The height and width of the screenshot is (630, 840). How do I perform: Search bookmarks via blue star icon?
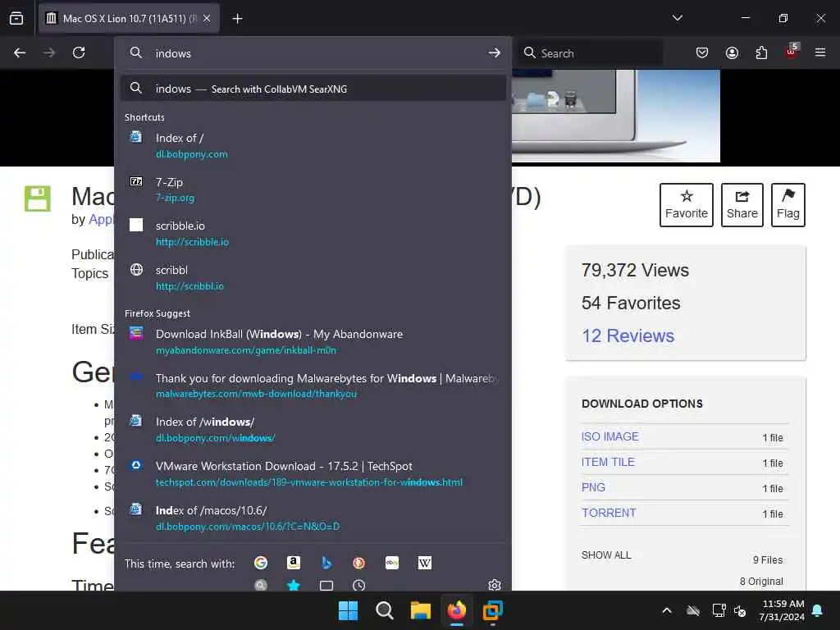click(x=294, y=585)
